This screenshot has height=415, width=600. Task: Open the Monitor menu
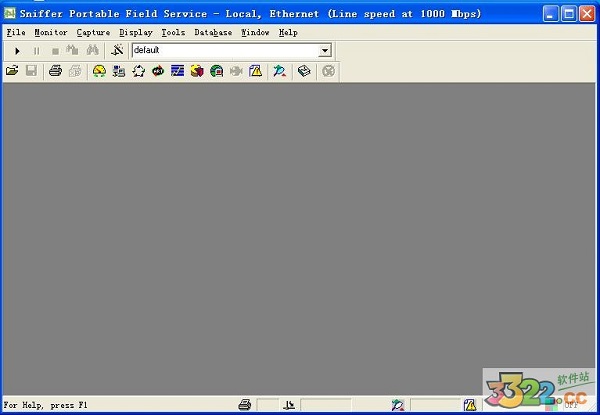coord(51,33)
